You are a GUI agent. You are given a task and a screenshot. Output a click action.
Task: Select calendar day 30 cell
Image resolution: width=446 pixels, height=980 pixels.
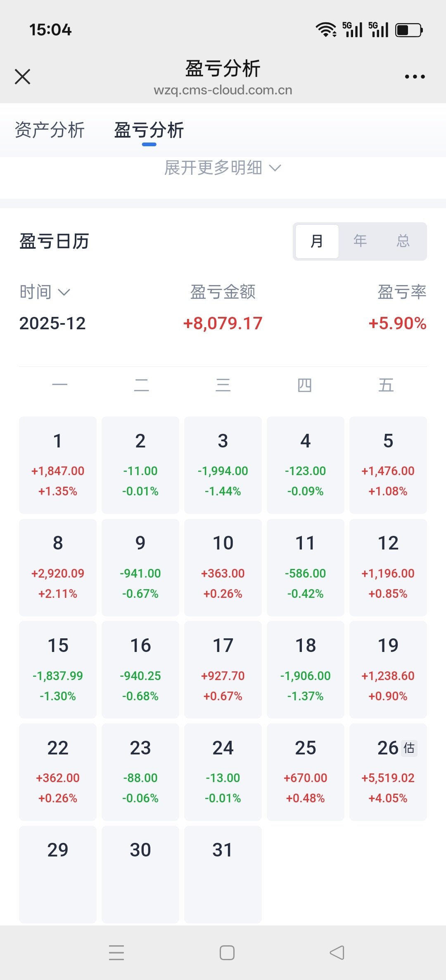pos(140,874)
